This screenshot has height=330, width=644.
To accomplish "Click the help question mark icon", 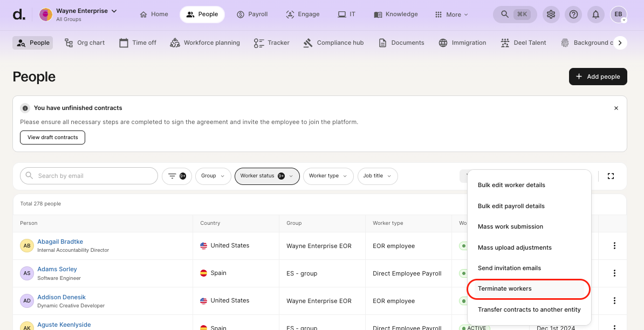I will pyautogui.click(x=573, y=15).
